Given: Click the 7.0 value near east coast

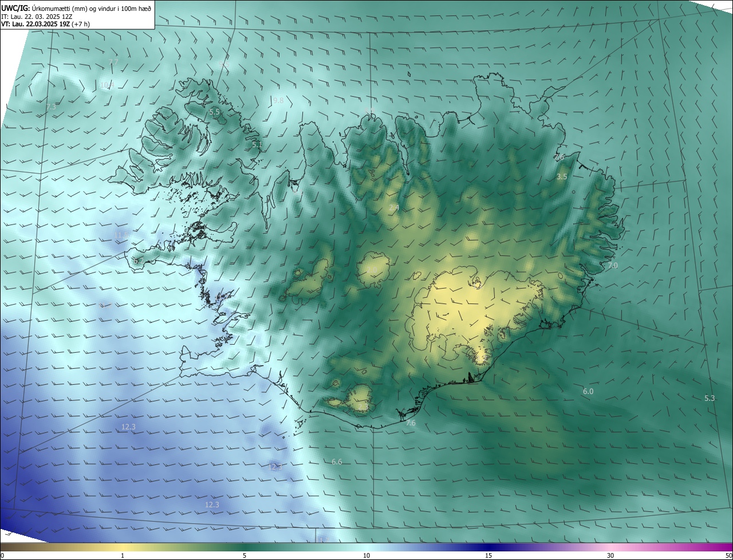Looking at the screenshot, I should (x=613, y=266).
